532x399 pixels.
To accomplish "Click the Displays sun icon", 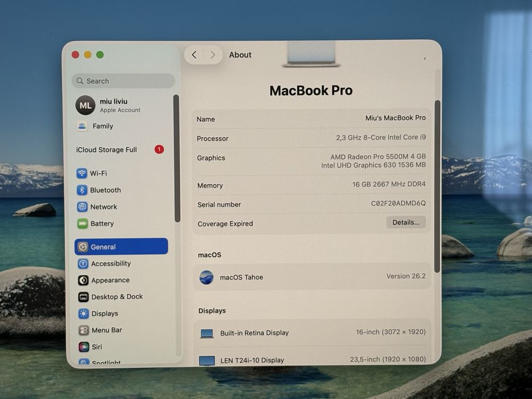I will coord(83,313).
